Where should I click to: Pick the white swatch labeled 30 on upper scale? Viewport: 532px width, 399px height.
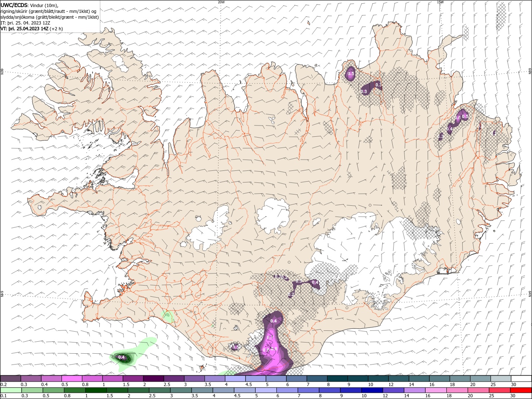click(x=521, y=379)
